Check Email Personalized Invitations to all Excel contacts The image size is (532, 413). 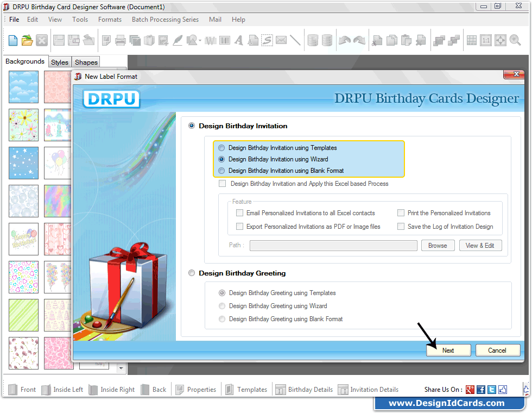pos(239,212)
